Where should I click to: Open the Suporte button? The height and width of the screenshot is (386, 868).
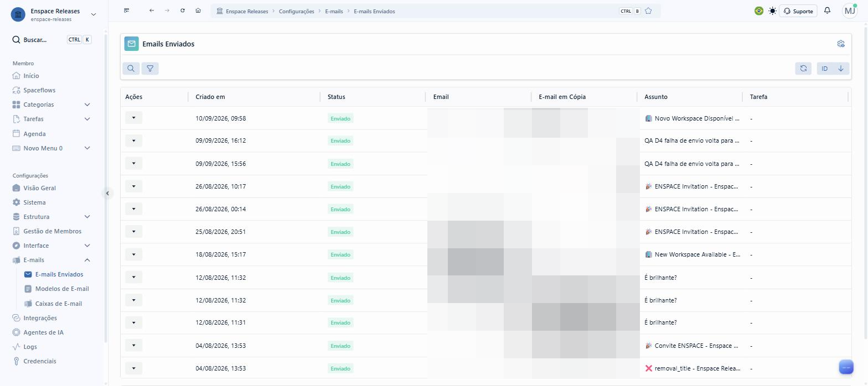(x=798, y=11)
